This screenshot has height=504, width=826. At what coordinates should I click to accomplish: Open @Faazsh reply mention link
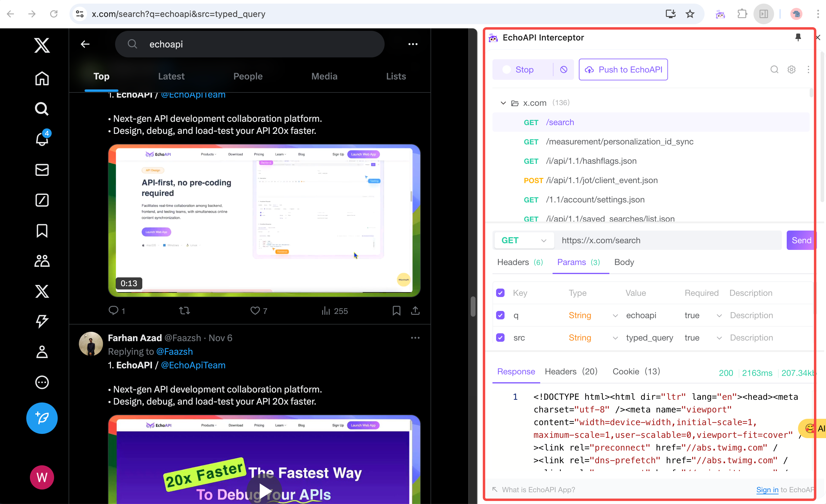[x=174, y=351]
